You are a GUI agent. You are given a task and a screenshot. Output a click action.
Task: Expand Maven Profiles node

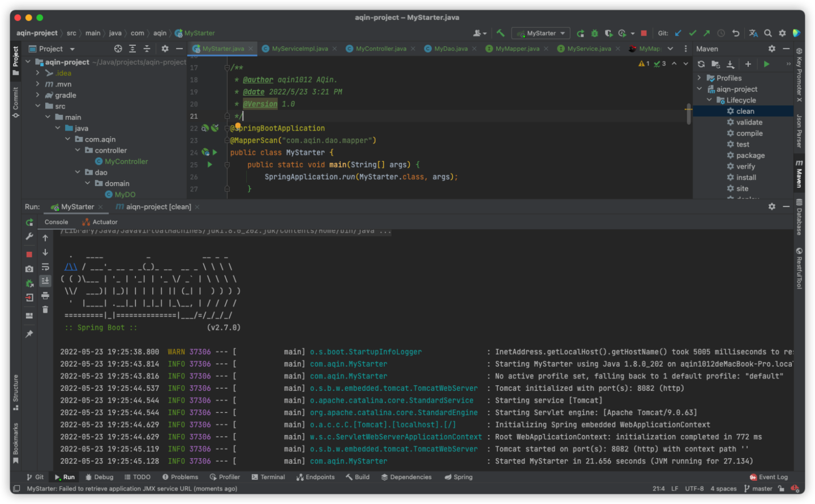pyautogui.click(x=700, y=78)
